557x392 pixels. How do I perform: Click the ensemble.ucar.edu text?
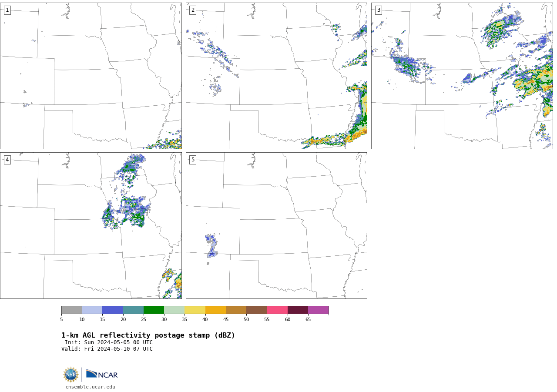[91, 387]
